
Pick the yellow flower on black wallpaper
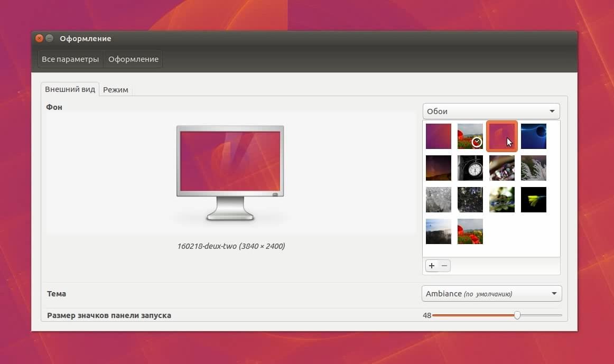[534, 200]
